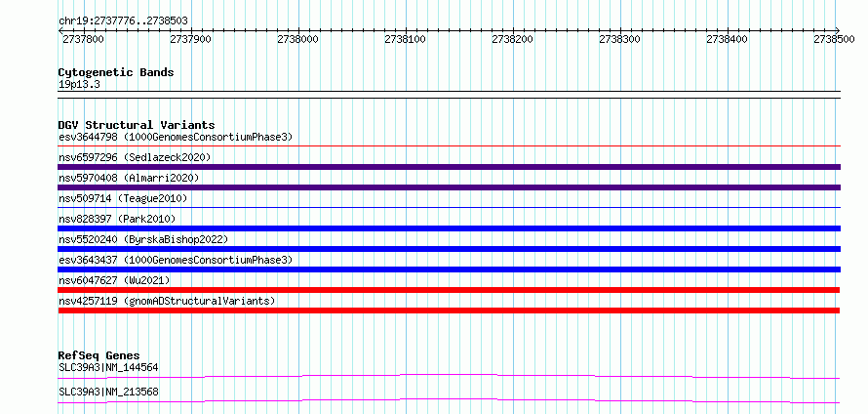Viewport: 868px width, 414px height.
Task: Open variant nsv828397 (Park2010) label
Action: [x=116, y=219]
